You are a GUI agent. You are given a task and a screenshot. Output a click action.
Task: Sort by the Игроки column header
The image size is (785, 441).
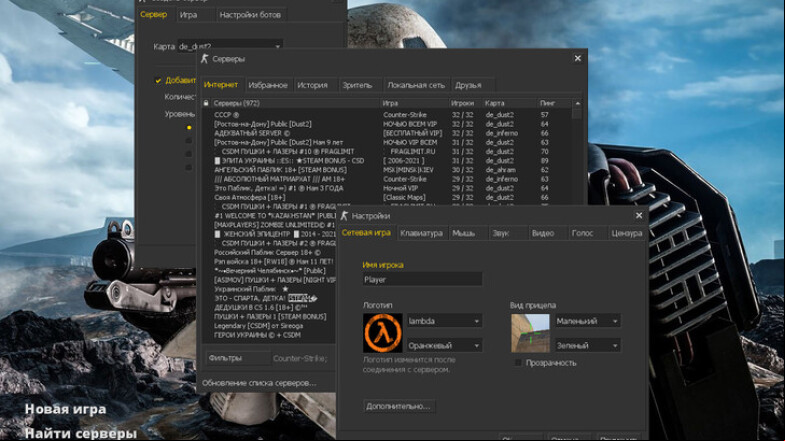(466, 103)
